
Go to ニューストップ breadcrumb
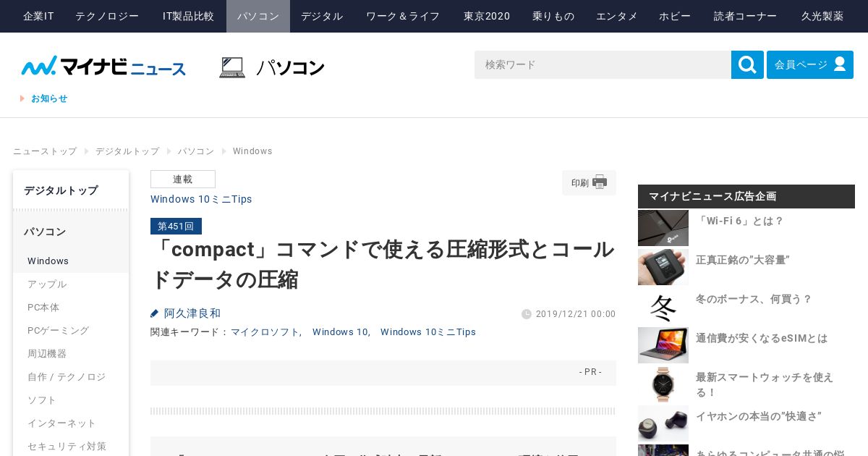pyautogui.click(x=45, y=151)
